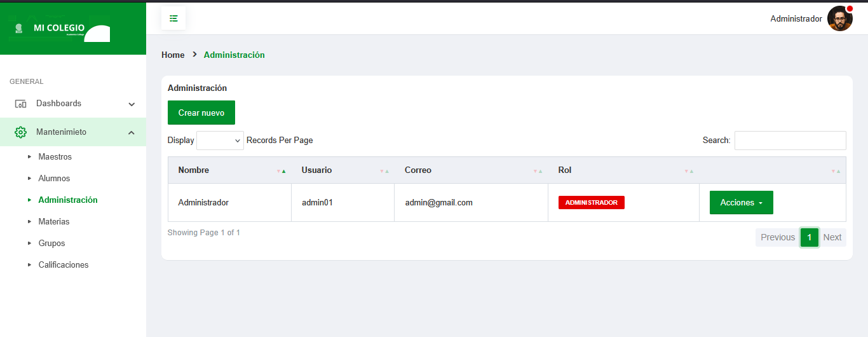Click the hamburger menu toggle icon
The image size is (868, 337).
173,18
